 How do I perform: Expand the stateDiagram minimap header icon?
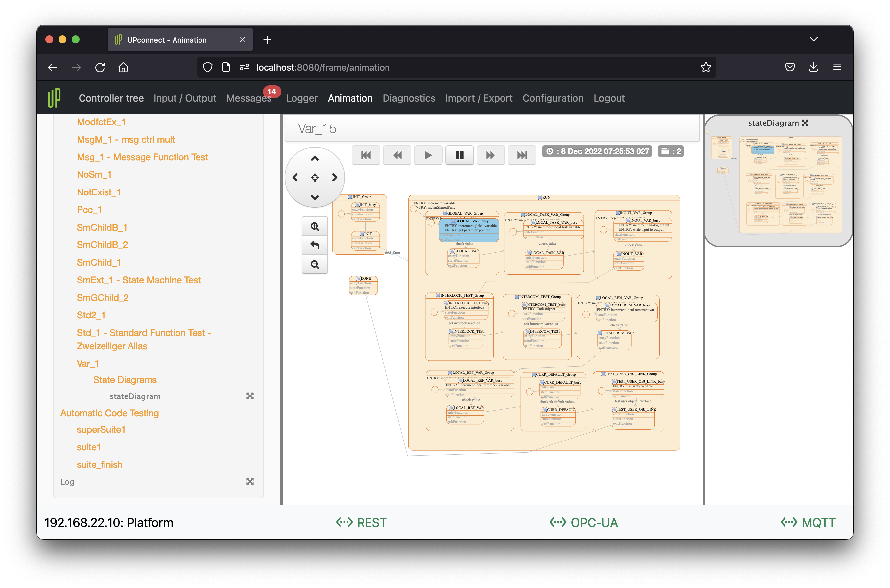pyautogui.click(x=805, y=123)
